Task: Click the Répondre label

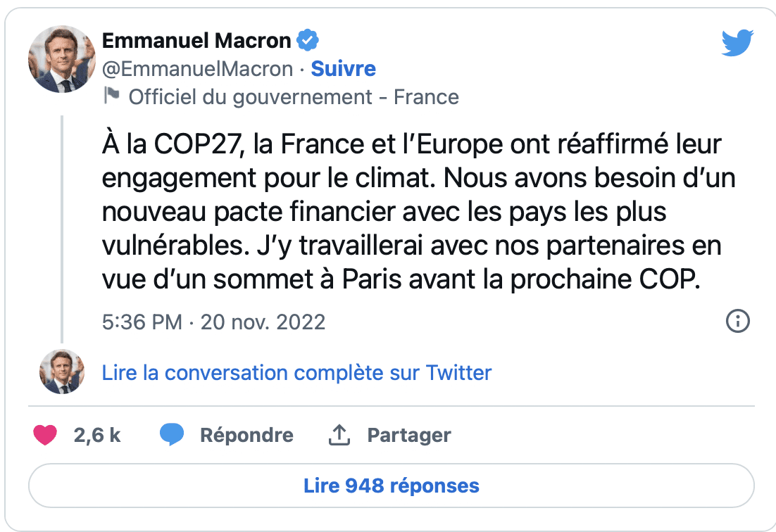Action: point(246,435)
